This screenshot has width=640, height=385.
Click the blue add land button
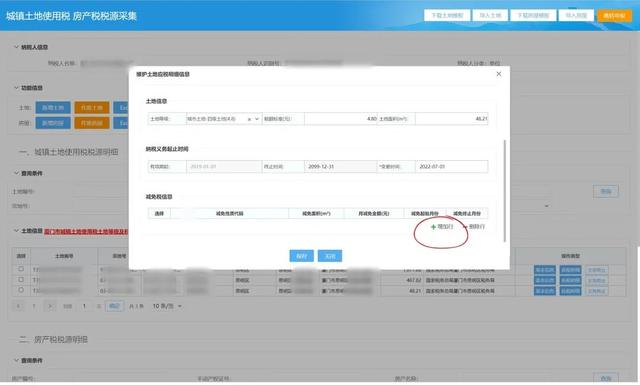(53, 108)
